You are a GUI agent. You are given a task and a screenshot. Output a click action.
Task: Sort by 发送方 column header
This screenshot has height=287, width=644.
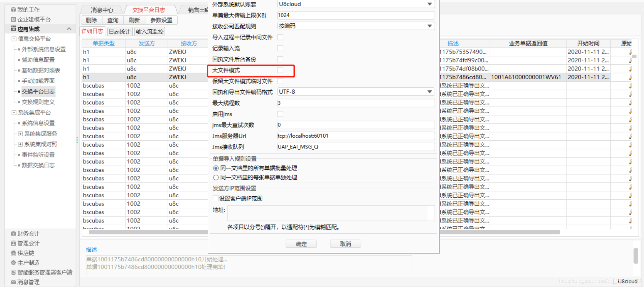coord(147,44)
